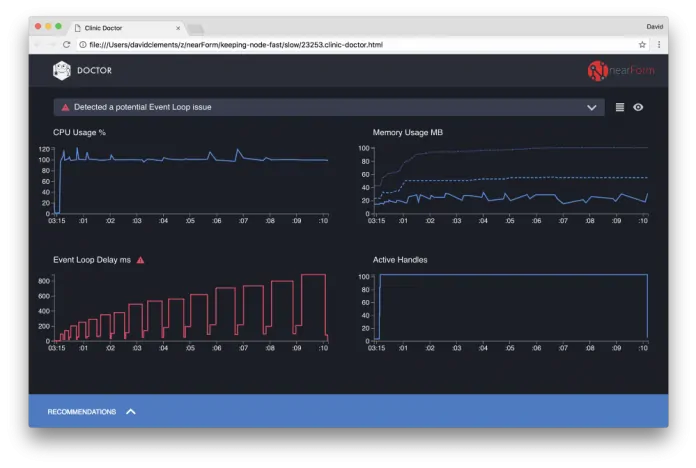The width and height of the screenshot is (696, 468).
Task: Open the RECOMMENDATIONS bar label
Action: point(82,412)
